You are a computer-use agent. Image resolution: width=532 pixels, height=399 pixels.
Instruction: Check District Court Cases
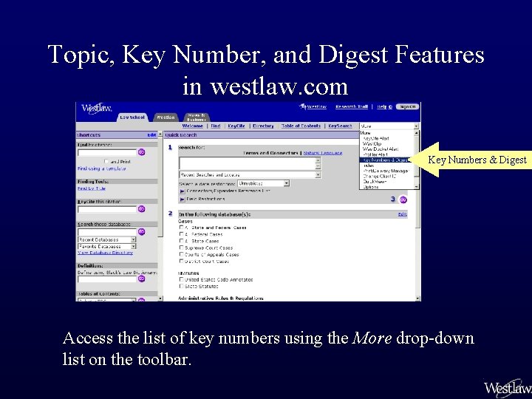click(x=181, y=261)
